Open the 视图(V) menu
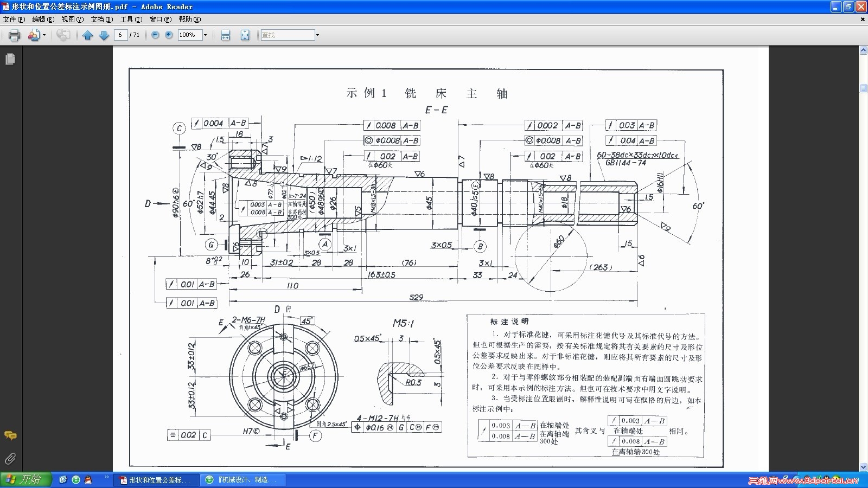Viewport: 868px width, 488px height. pyautogui.click(x=73, y=19)
